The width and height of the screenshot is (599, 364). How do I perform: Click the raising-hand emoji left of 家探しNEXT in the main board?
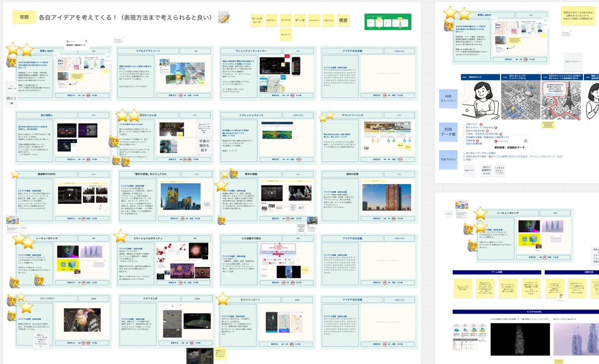click(x=12, y=61)
